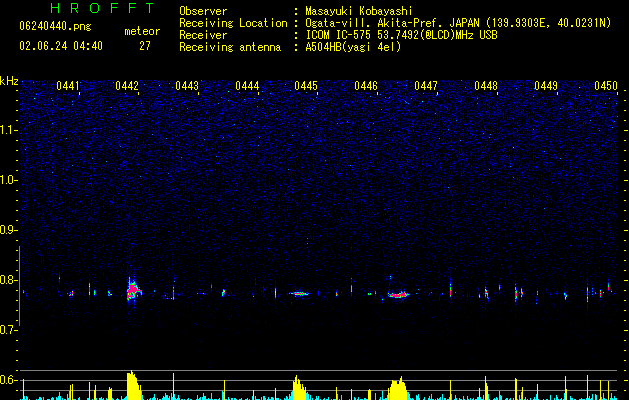Select the filename 06240440.png
This screenshot has width=629, height=400.
pos(55,27)
